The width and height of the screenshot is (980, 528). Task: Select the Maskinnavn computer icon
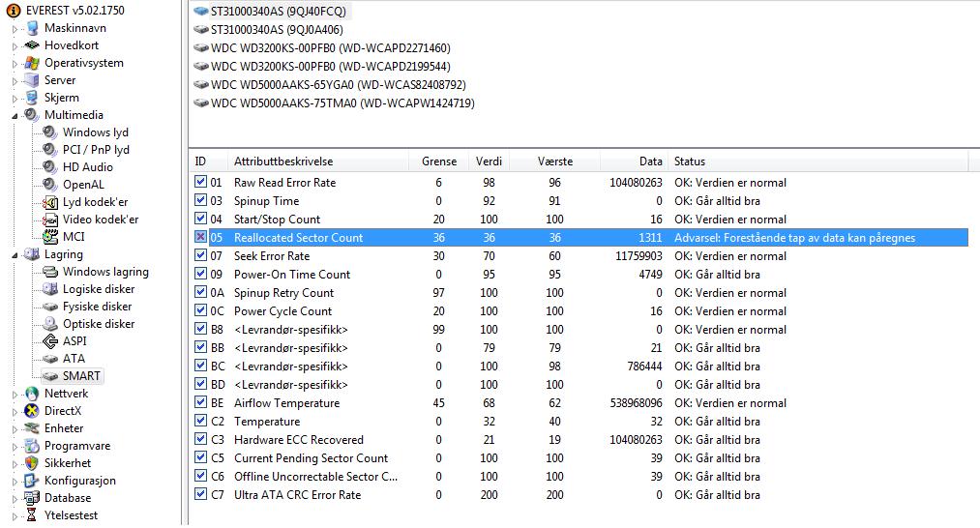click(33, 28)
